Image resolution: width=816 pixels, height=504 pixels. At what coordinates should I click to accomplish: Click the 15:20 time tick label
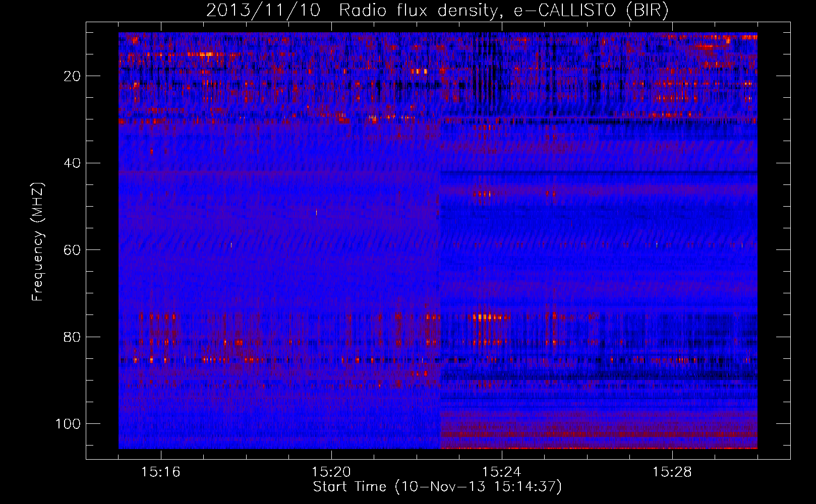331,472
